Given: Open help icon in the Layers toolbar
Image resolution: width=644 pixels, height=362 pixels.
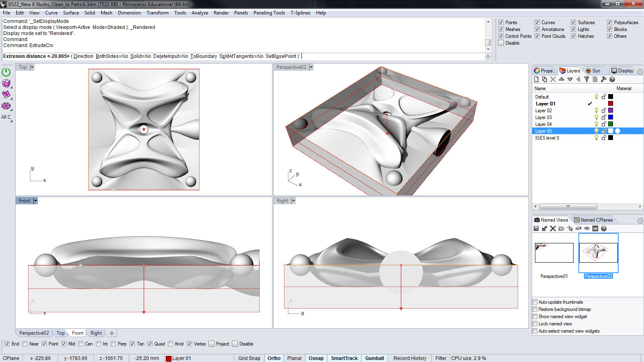Looking at the screenshot, I should tap(612, 79).
